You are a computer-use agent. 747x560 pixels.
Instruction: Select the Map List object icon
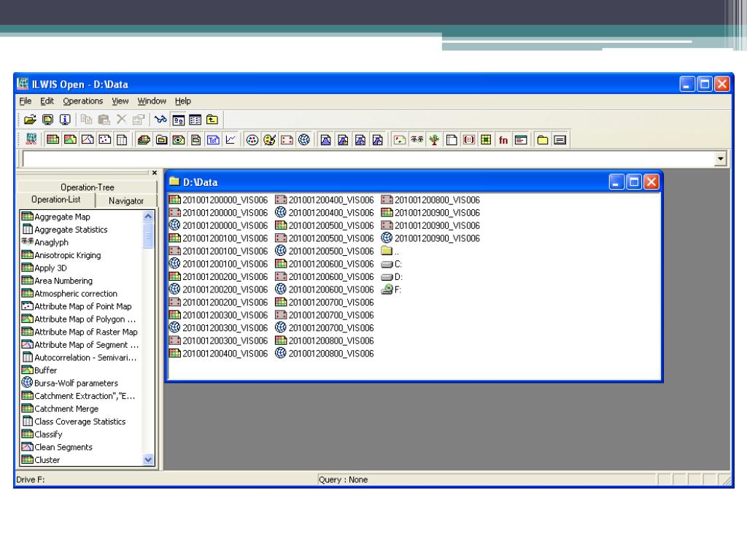pos(144,139)
